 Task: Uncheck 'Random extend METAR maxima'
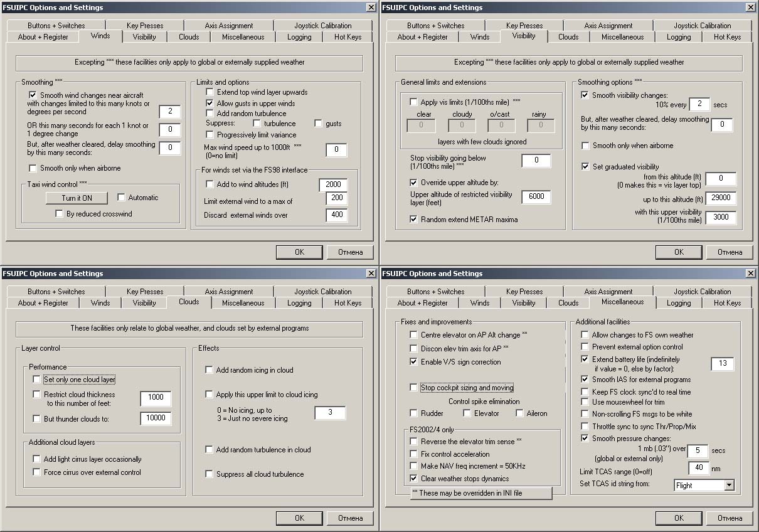pyautogui.click(x=413, y=220)
